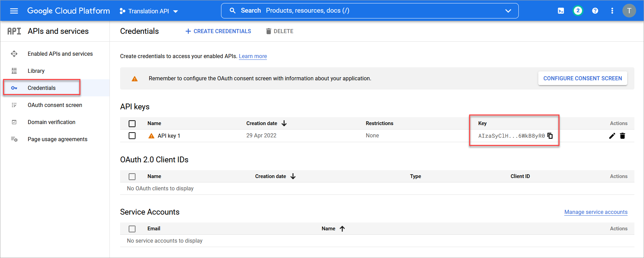Tick the OAuth 2.0 Client IDs header checkbox
This screenshot has height=258, width=644.
[x=132, y=176]
